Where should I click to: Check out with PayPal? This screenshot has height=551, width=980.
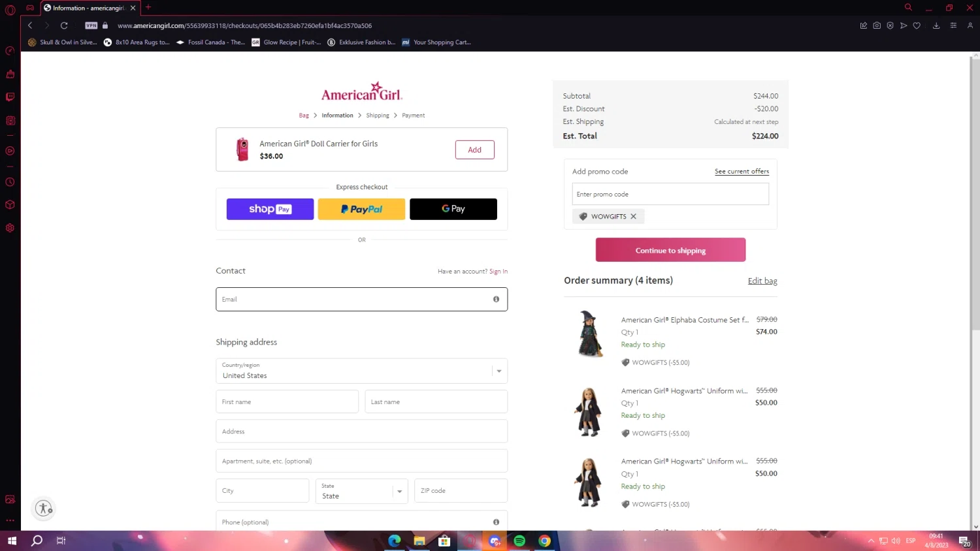pyautogui.click(x=361, y=209)
